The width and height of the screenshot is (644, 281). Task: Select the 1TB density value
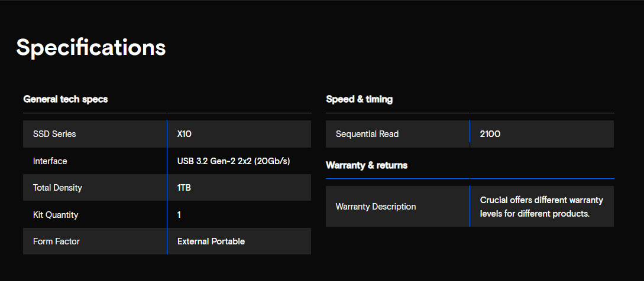tap(184, 188)
